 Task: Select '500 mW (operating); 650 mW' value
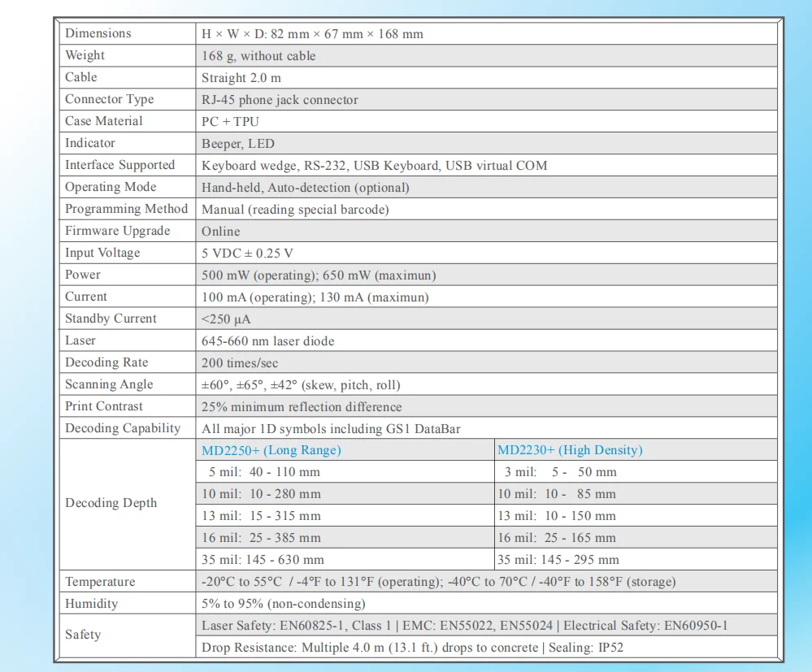click(286, 275)
